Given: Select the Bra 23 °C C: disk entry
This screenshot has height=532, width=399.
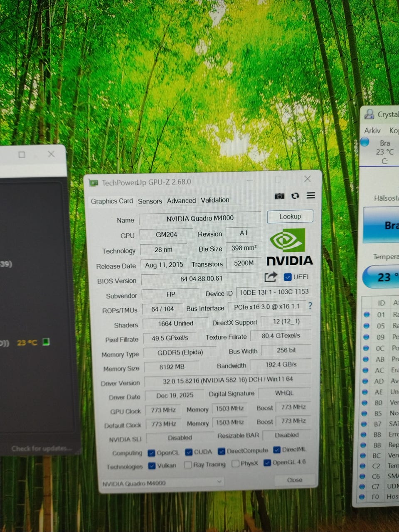Looking at the screenshot, I should point(379,151).
